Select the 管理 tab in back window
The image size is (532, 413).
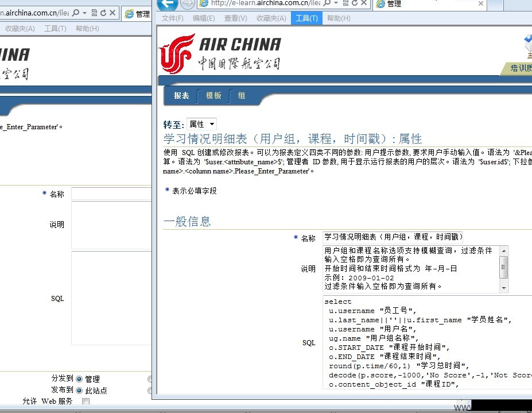pyautogui.click(x=137, y=14)
